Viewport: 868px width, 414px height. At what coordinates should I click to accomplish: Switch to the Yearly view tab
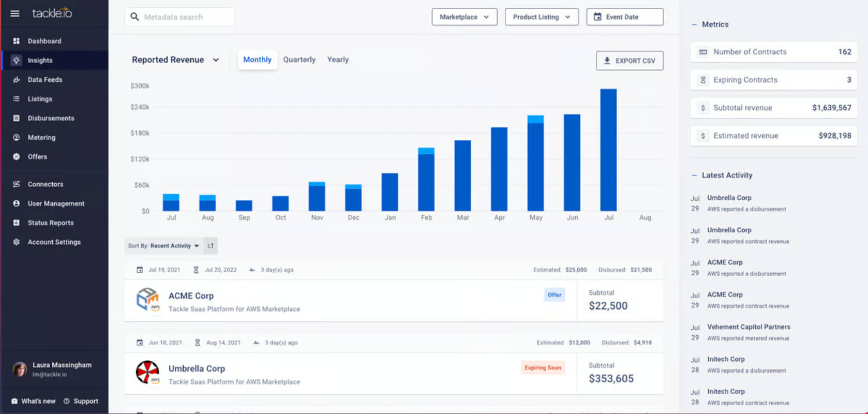[x=338, y=60]
